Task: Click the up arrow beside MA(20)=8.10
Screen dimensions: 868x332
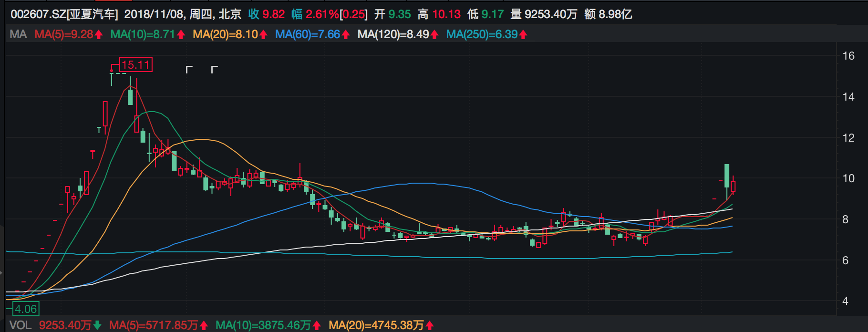Action: [263, 34]
